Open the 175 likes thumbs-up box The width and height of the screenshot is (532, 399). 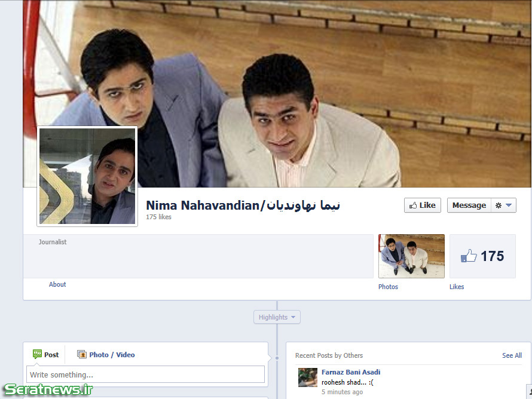(482, 256)
